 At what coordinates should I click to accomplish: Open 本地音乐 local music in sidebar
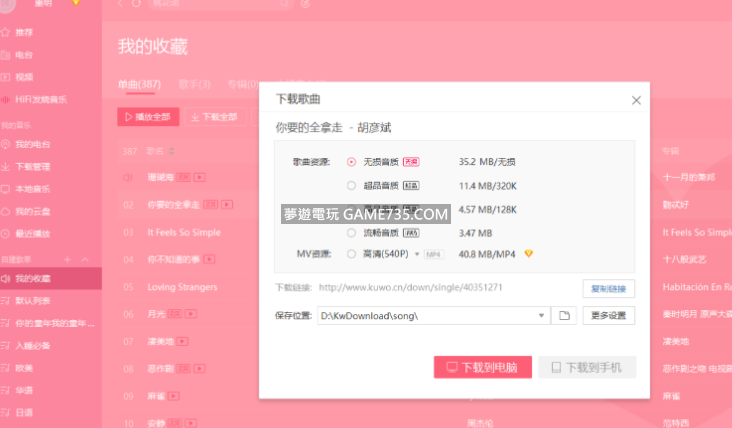(33, 189)
